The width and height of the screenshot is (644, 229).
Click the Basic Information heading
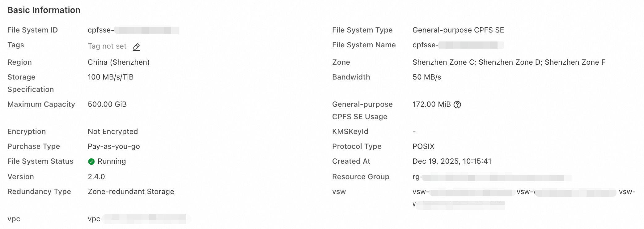point(44,10)
